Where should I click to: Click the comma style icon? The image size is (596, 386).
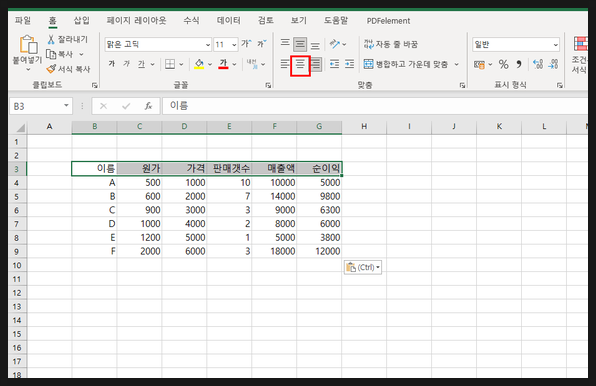[x=519, y=64]
